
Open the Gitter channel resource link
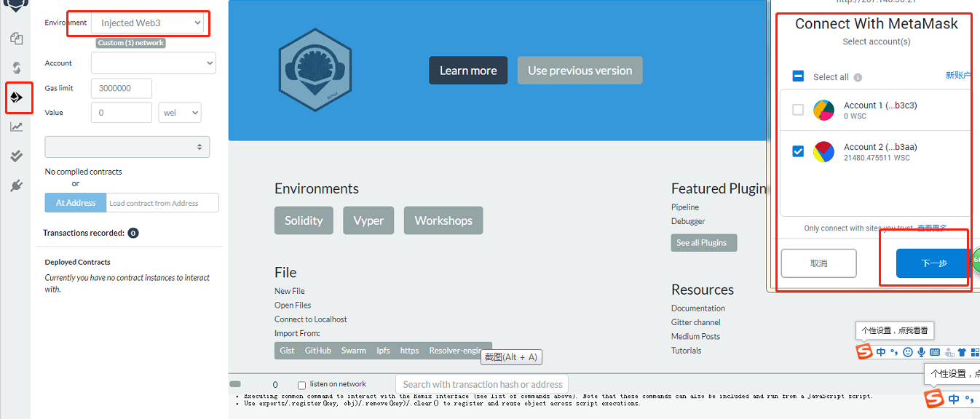pyautogui.click(x=696, y=322)
